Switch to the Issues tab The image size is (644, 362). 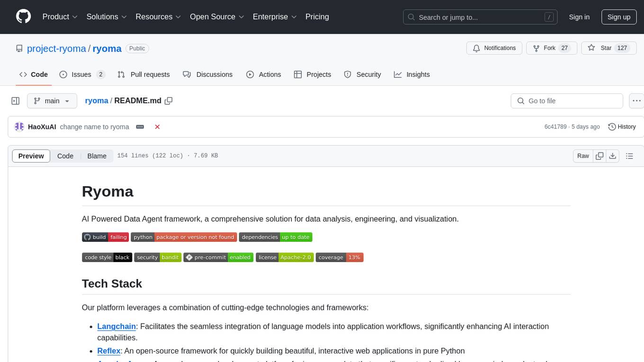(82, 74)
